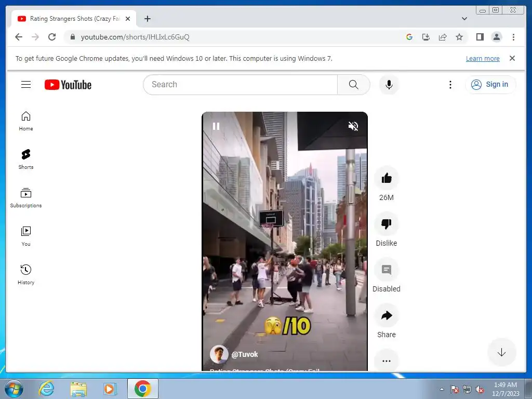Open Shorts in the sidebar

click(x=26, y=159)
